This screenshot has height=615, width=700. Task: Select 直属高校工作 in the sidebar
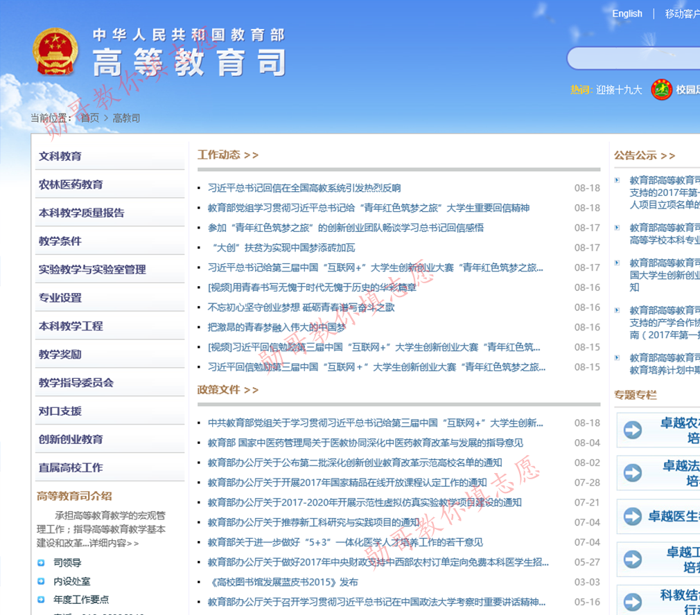[71, 467]
